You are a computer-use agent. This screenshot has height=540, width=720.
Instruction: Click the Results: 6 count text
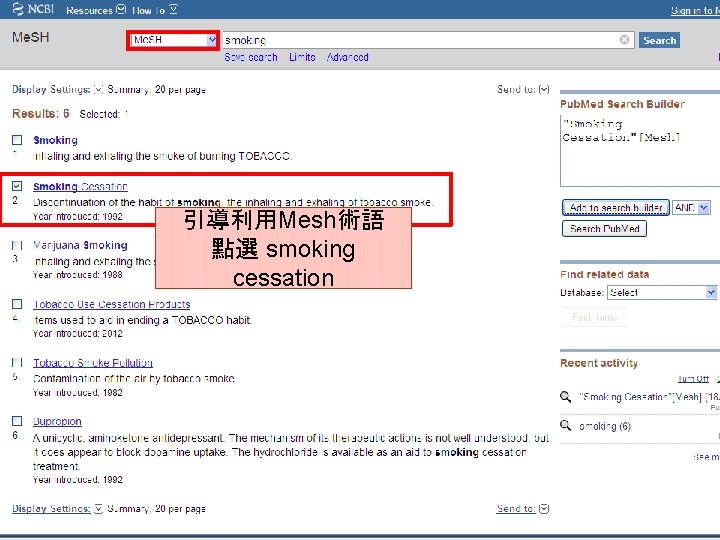point(41,113)
